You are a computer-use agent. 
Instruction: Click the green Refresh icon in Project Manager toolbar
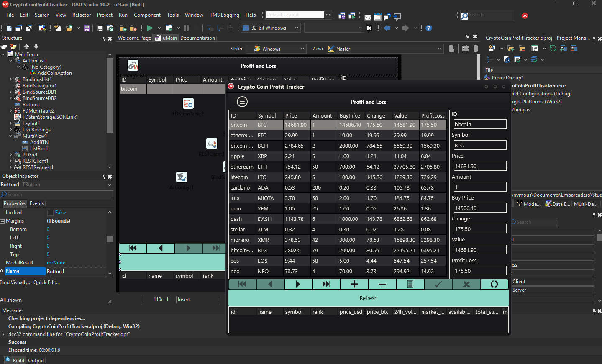tap(553, 48)
